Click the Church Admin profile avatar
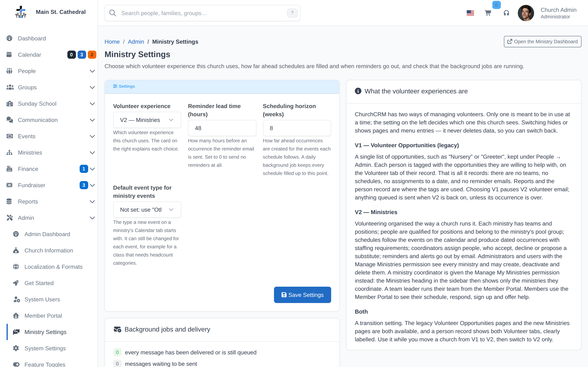The height and width of the screenshot is (367, 588). (526, 13)
